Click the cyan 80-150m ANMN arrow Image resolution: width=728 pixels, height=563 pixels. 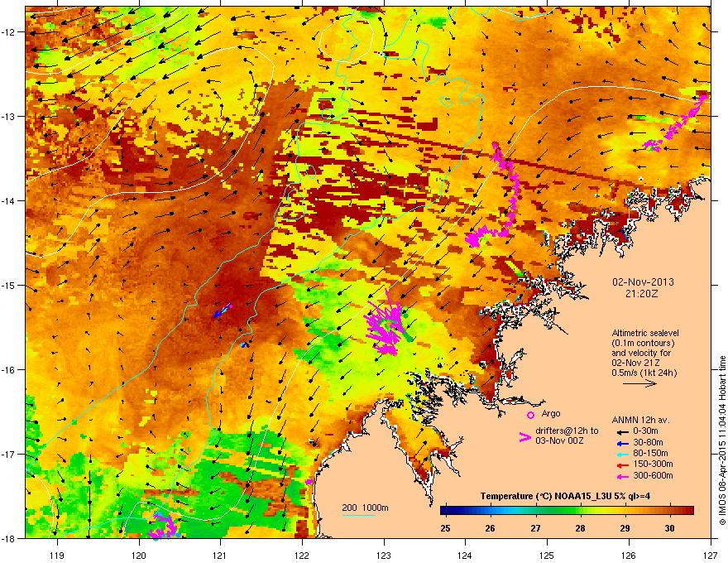(x=622, y=454)
